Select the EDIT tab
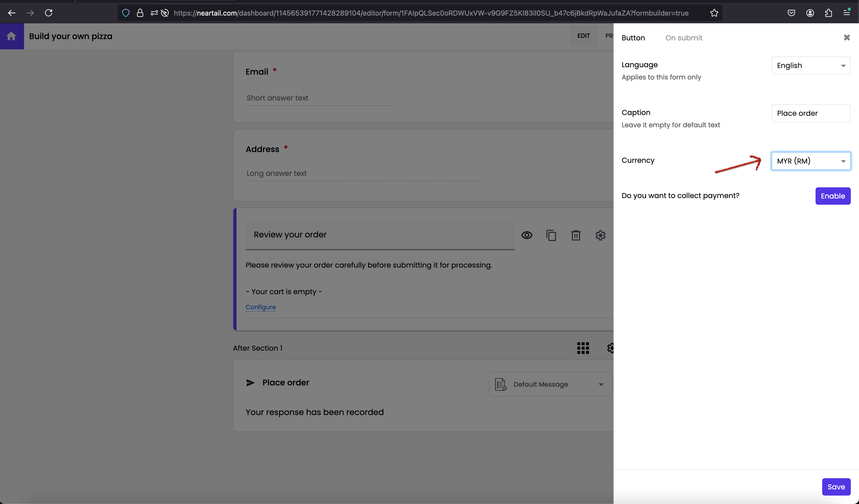The image size is (859, 504). click(x=583, y=36)
